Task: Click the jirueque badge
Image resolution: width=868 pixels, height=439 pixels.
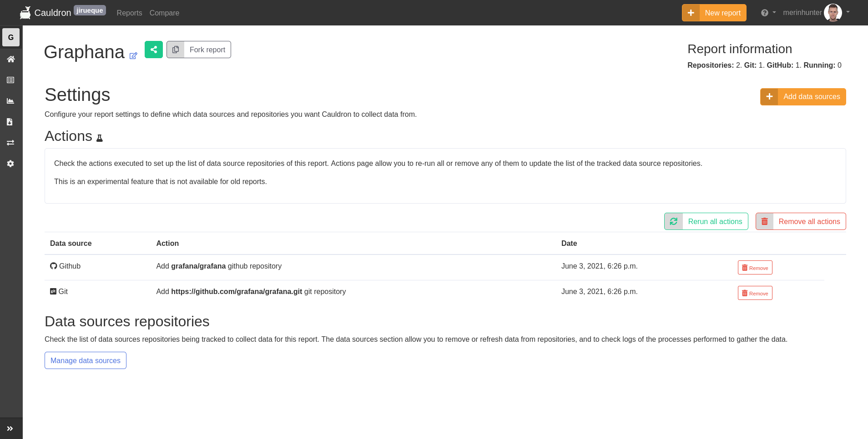Action: click(x=90, y=10)
